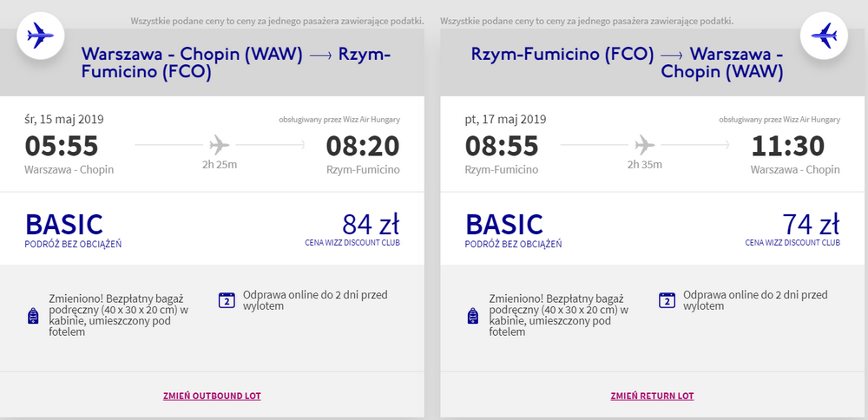Click the 11:30 arrival time

pos(788,146)
